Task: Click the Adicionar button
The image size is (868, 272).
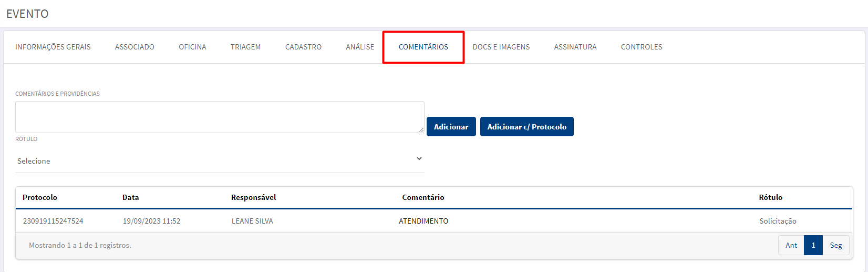Action: [x=451, y=127]
